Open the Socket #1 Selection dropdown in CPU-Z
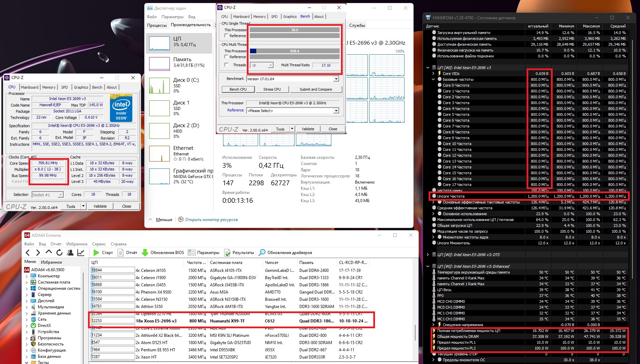The image size is (640, 364). point(60,195)
